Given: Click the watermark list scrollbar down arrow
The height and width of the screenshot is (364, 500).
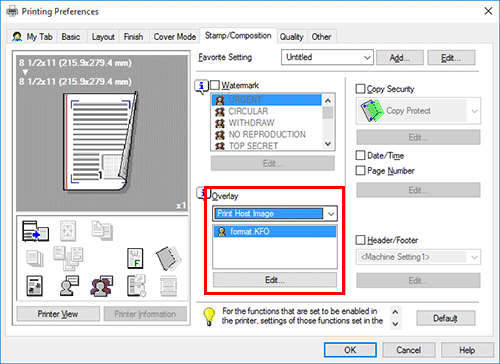Looking at the screenshot, I should 328,144.
